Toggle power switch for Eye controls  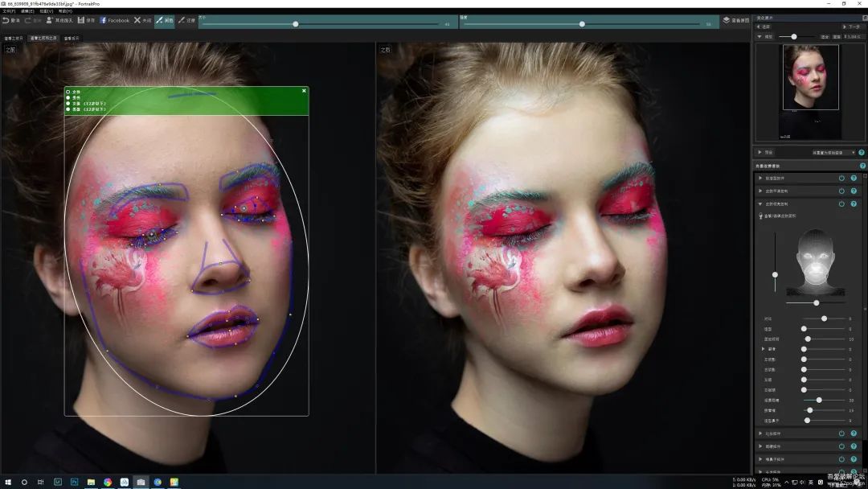841,446
